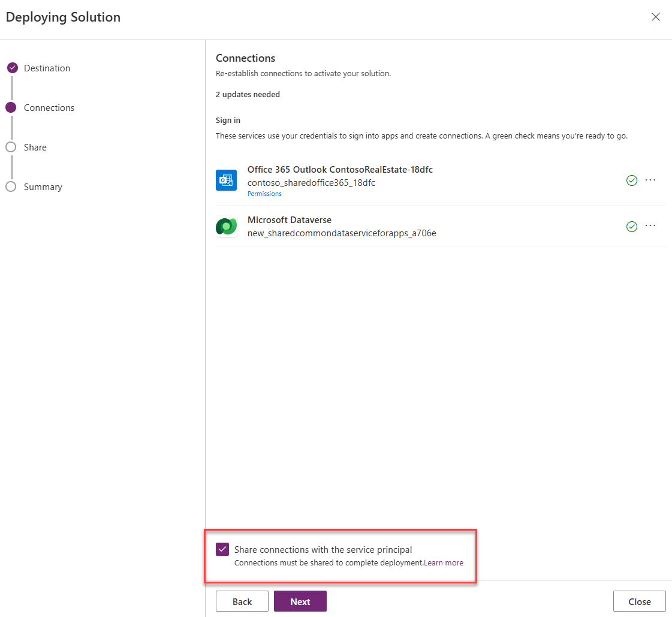Click the active Connections step circle
Image resolution: width=672 pixels, height=617 pixels.
11,108
